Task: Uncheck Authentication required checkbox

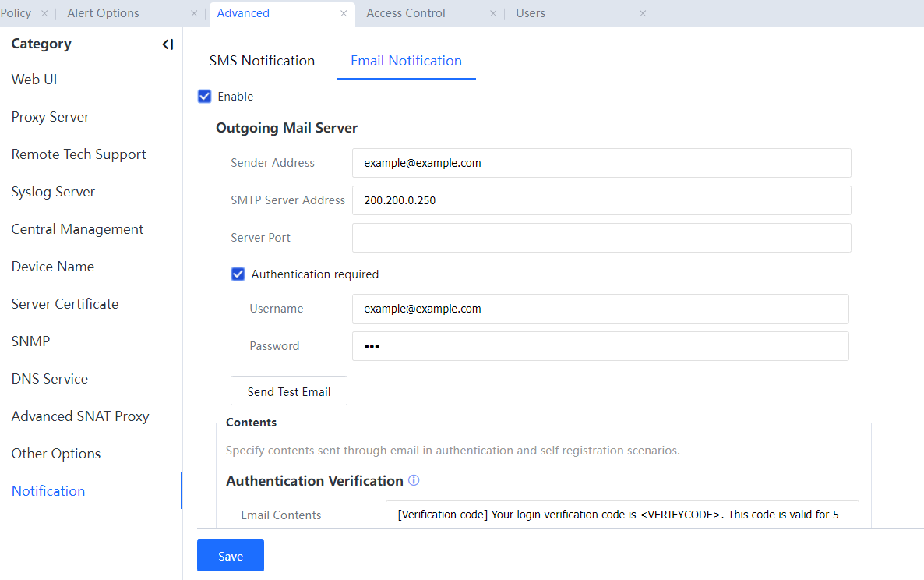Action: coord(238,274)
